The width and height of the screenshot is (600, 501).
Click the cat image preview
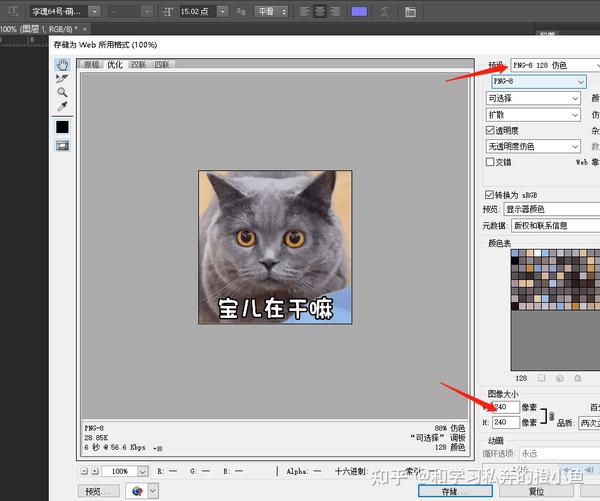pos(275,247)
